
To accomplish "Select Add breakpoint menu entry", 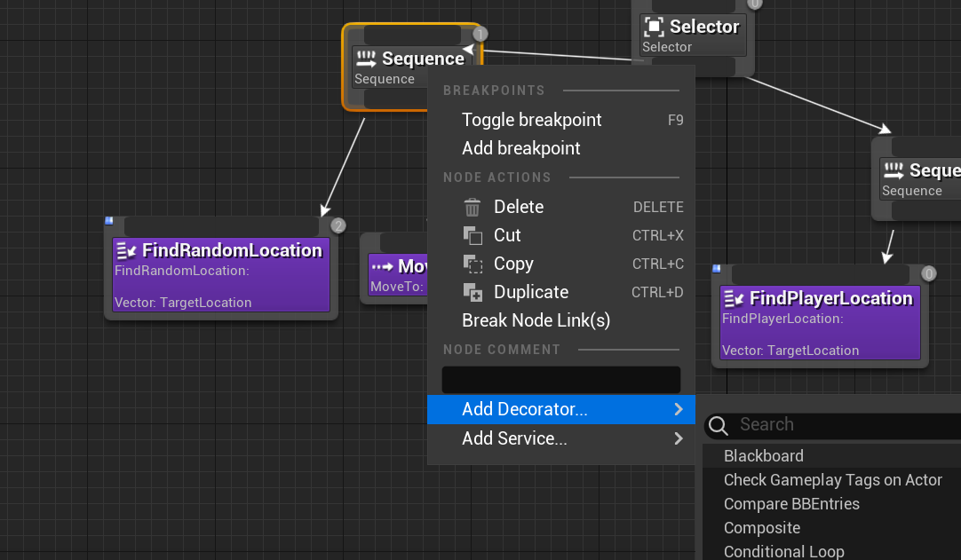I will [x=520, y=148].
